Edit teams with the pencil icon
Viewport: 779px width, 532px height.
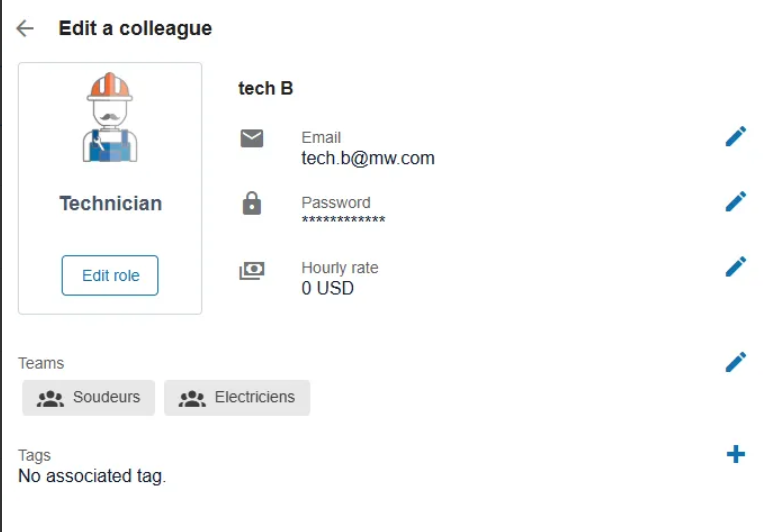coord(735,362)
